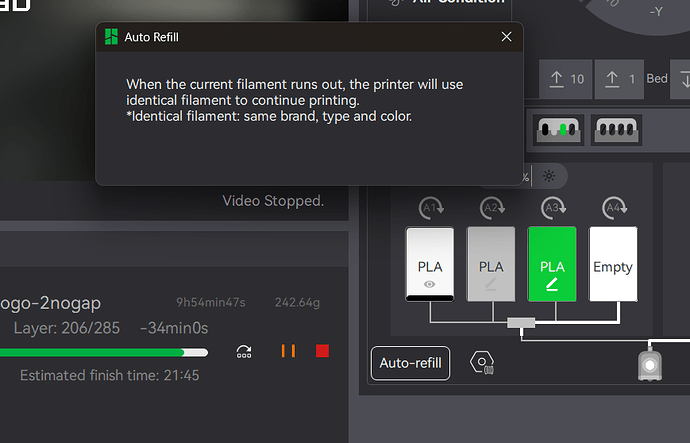Click the Auto-refill button
The image size is (690, 443).
click(410, 363)
